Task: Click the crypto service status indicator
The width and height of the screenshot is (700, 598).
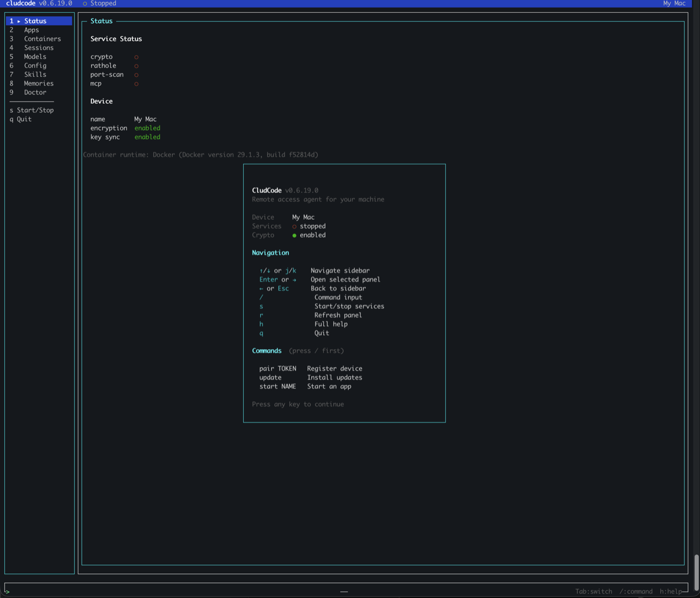Action: tap(136, 57)
